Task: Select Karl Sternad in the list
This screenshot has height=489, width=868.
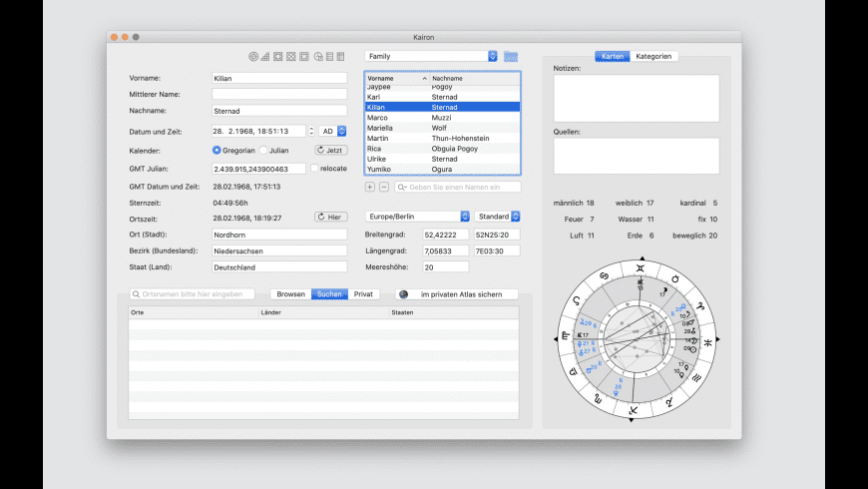Action: tap(442, 97)
